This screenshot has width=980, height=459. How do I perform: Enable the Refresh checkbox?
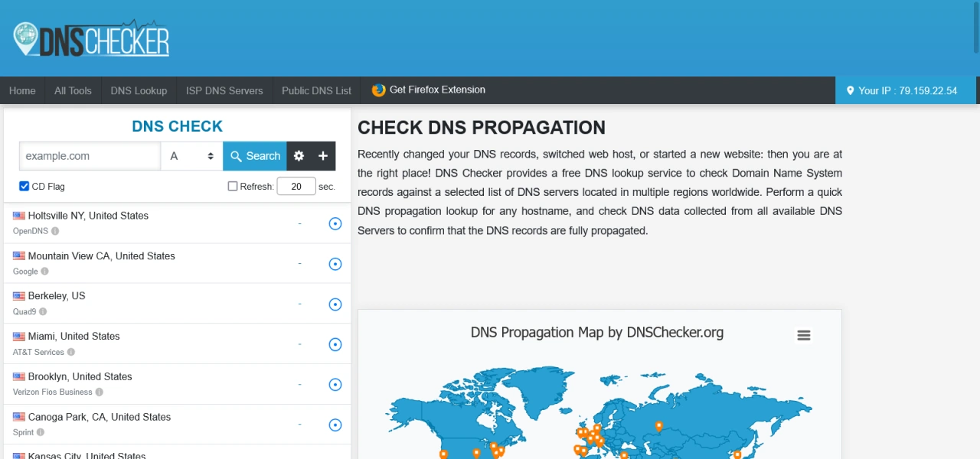(233, 186)
